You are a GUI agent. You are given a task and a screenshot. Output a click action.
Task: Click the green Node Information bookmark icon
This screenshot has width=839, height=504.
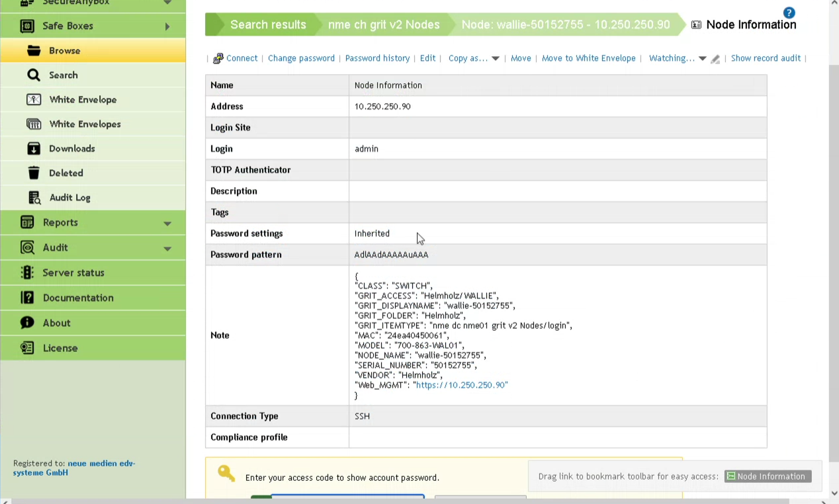(x=730, y=476)
